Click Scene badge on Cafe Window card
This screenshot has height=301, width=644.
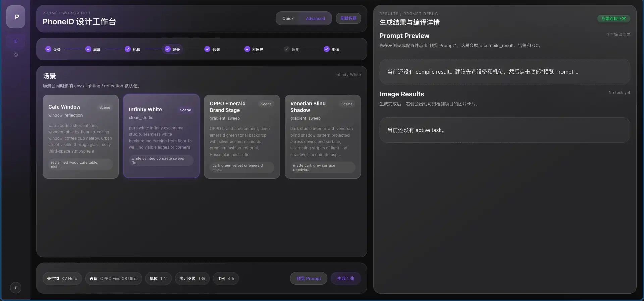pos(105,107)
